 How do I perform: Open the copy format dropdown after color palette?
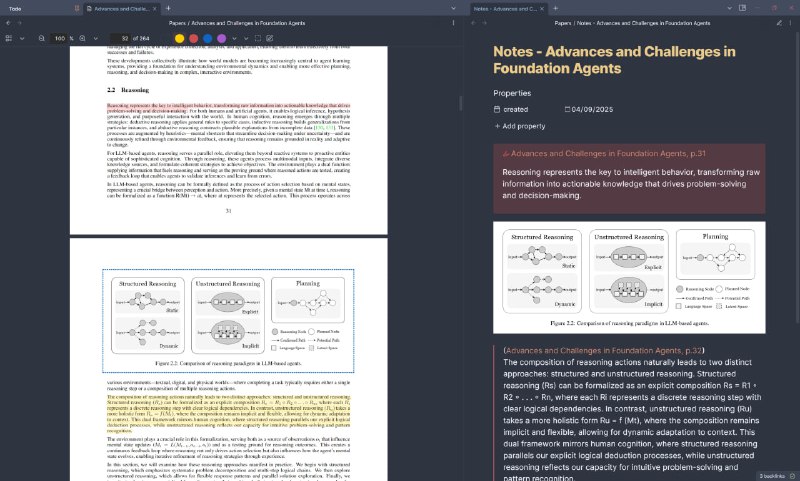pos(234,38)
